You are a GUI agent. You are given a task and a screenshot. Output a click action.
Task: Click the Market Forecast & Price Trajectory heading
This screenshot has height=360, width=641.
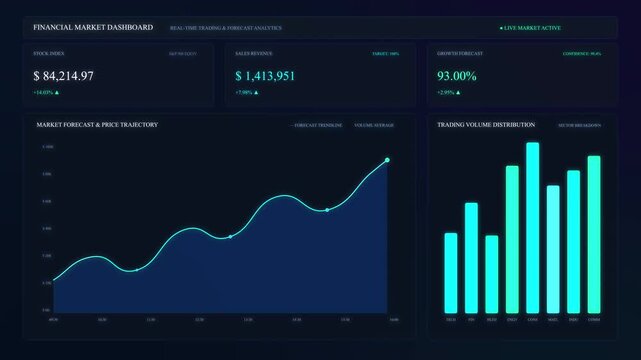(x=97, y=125)
